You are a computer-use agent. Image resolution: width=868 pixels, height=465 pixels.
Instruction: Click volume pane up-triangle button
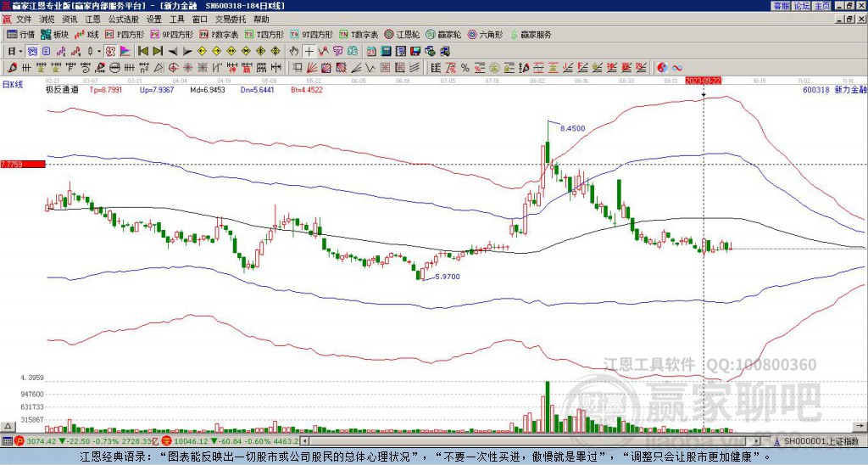(x=8, y=426)
